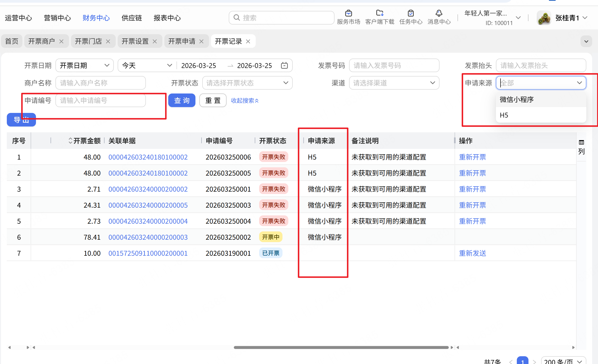Viewport: 598px width, 364px height.
Task: Open the 服务市场 service market icon
Action: (x=348, y=13)
